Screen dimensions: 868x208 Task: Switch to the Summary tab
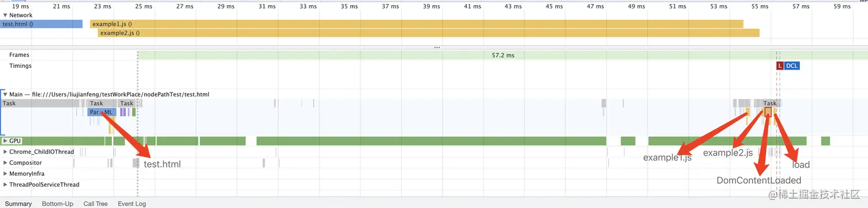[18, 203]
